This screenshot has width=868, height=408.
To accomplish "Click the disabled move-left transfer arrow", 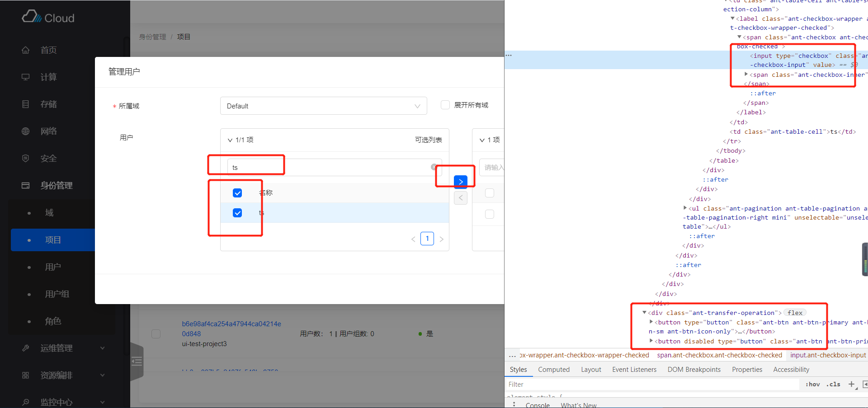I will click(x=460, y=198).
